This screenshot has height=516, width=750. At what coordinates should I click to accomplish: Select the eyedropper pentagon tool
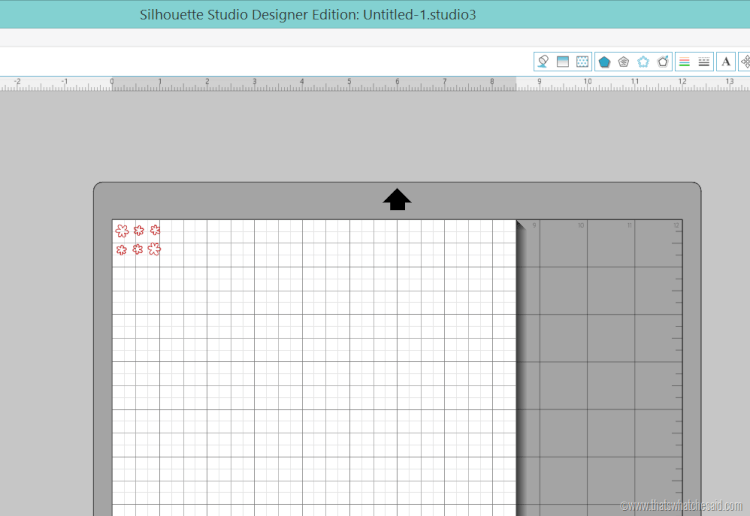662,61
